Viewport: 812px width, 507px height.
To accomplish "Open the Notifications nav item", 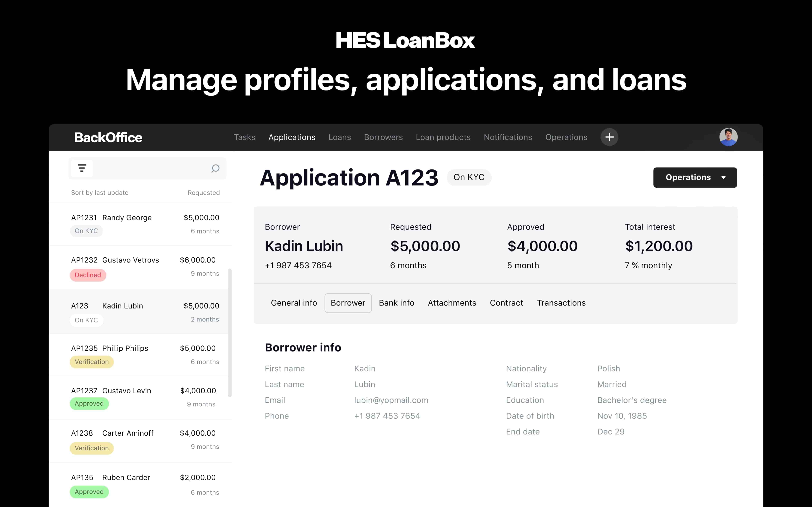I will tap(508, 137).
